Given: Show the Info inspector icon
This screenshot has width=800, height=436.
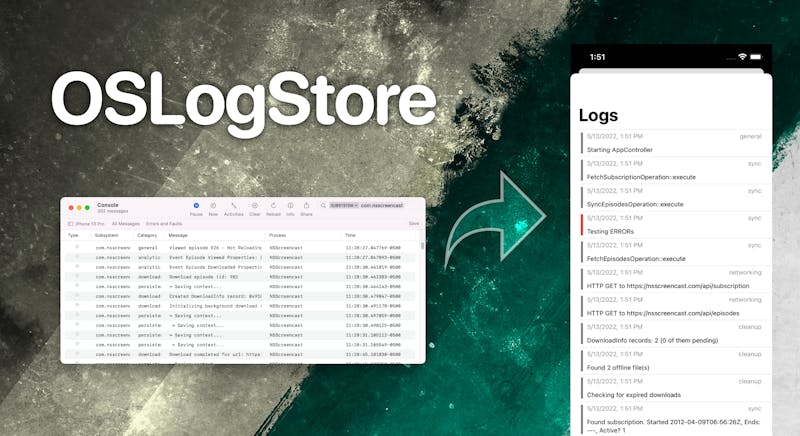Looking at the screenshot, I should pos(290,207).
